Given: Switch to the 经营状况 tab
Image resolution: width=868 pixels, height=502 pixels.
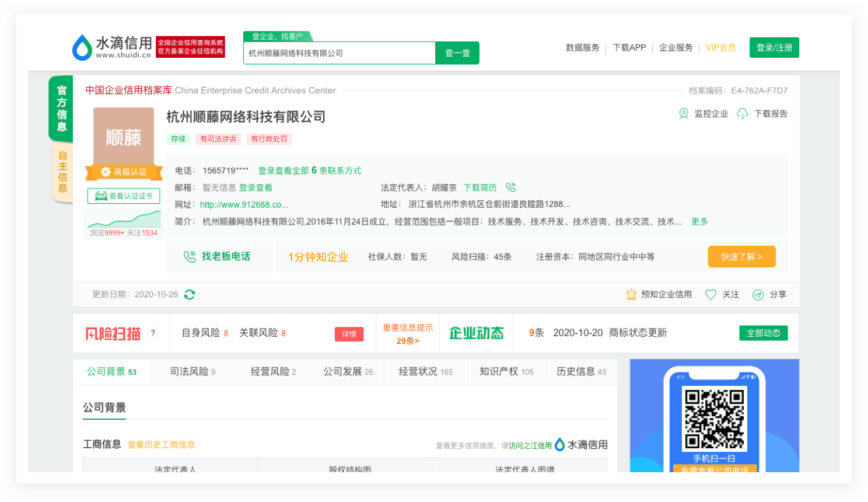Looking at the screenshot, I should pyautogui.click(x=426, y=372).
